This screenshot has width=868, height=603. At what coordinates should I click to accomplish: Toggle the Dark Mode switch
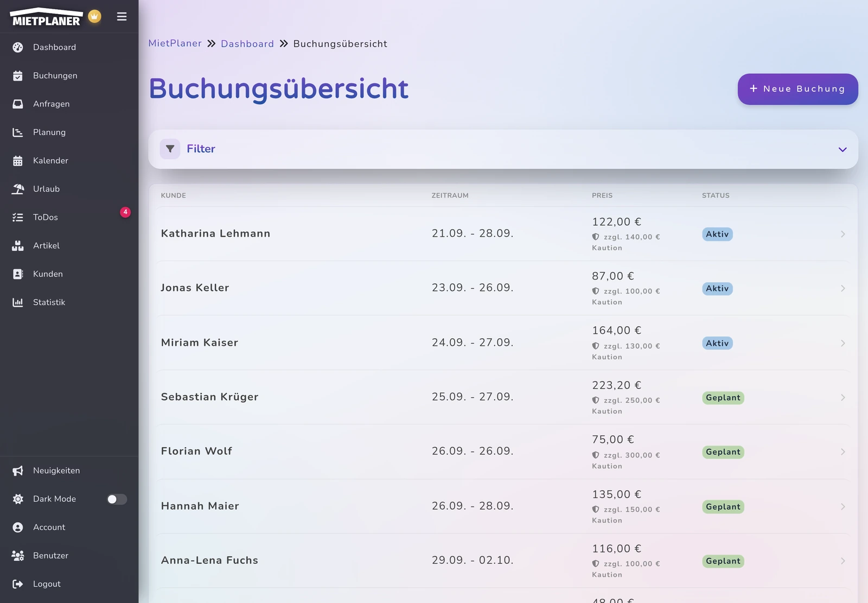point(117,499)
